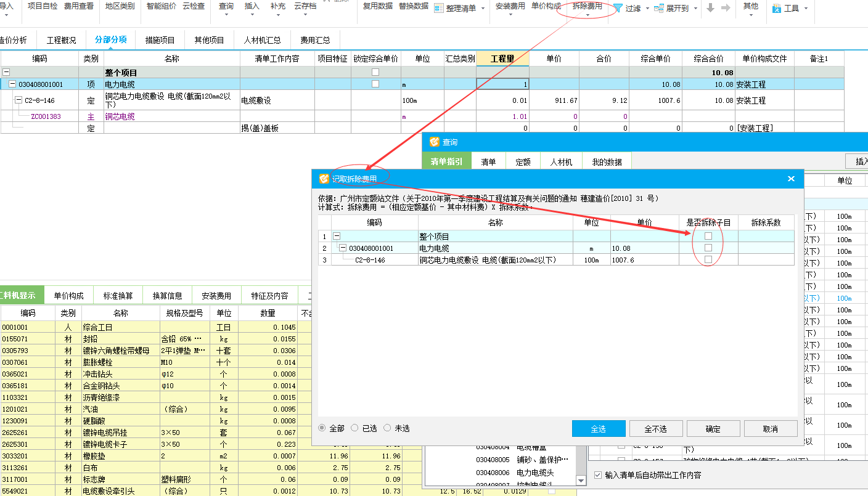
Task: Open 标准换算 tab in lower panel
Action: click(x=118, y=295)
